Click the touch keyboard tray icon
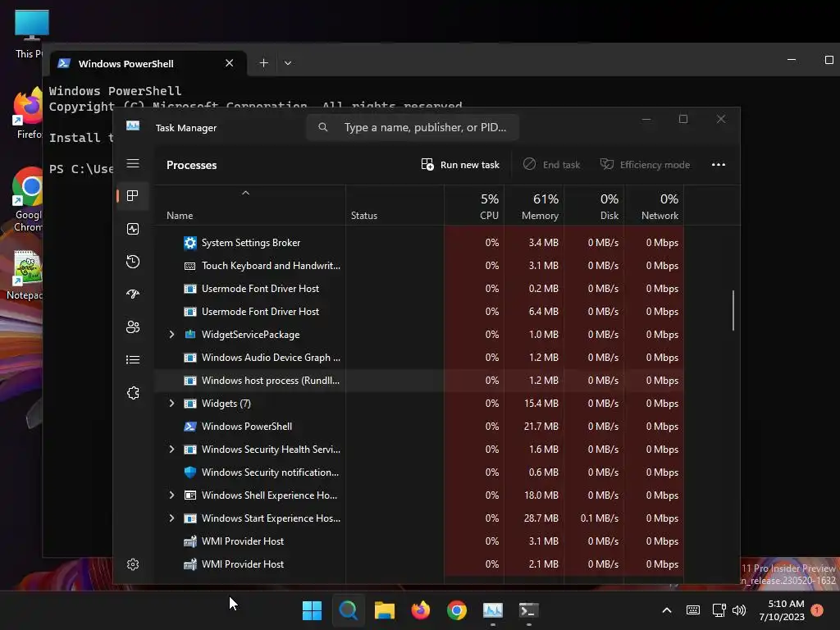The image size is (840, 630). (x=692, y=610)
